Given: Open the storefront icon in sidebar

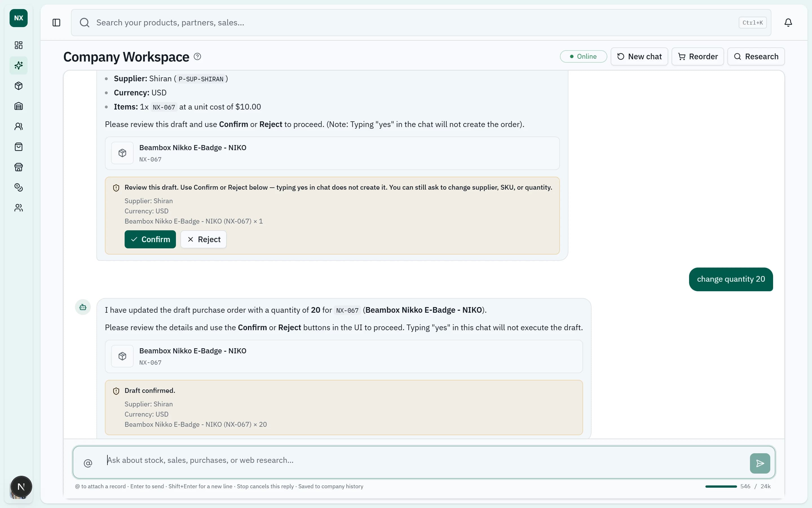Looking at the screenshot, I should click(18, 167).
